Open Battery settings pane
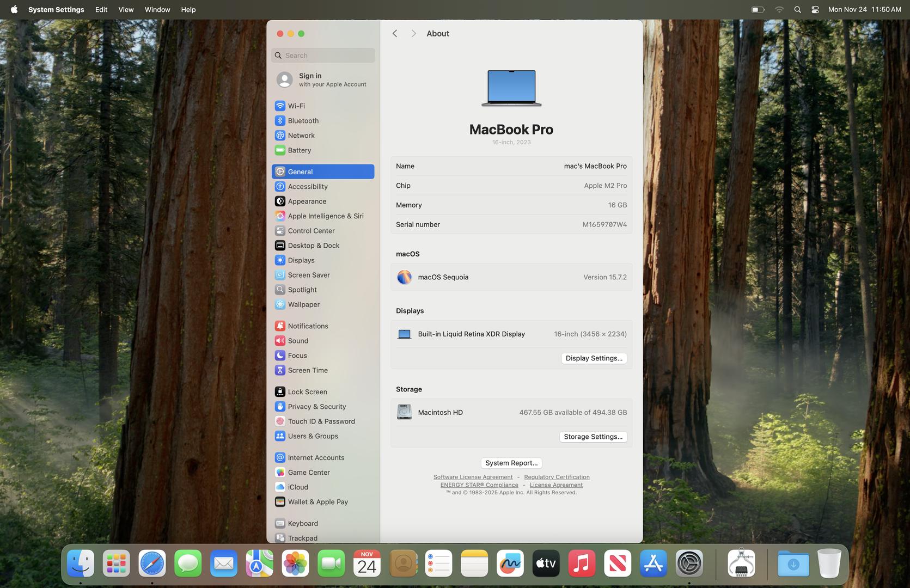This screenshot has width=910, height=588. tap(299, 150)
